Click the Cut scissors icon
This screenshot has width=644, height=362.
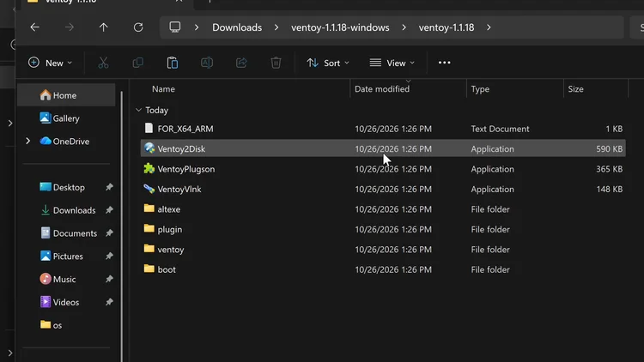coord(103,63)
